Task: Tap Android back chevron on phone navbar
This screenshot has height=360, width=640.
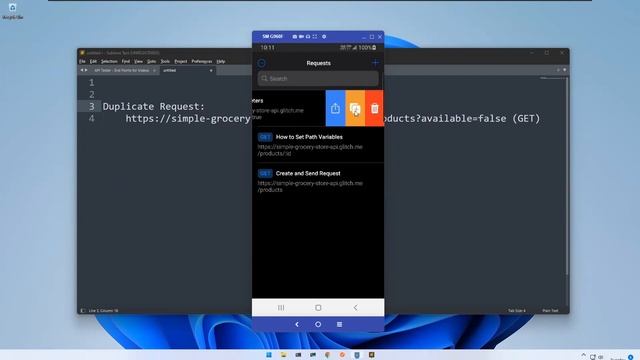Action: click(355, 307)
